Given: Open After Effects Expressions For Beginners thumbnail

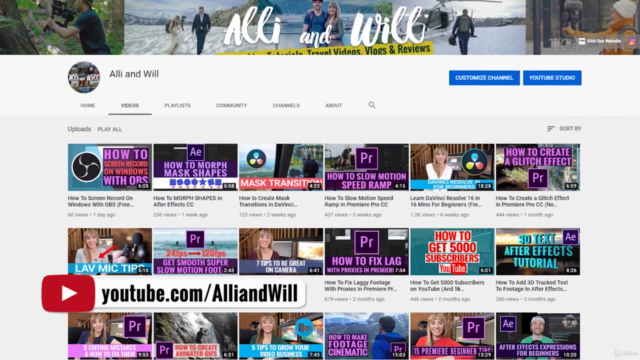Looking at the screenshot, I should point(538,336).
